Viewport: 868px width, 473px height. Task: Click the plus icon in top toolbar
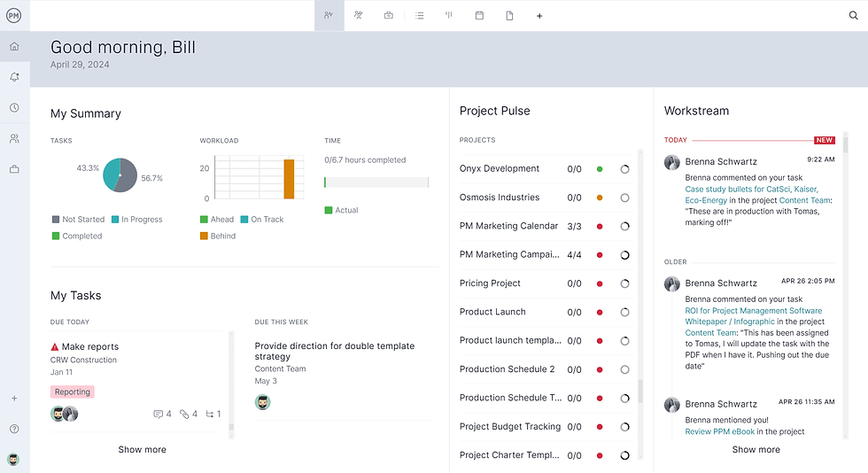click(539, 16)
